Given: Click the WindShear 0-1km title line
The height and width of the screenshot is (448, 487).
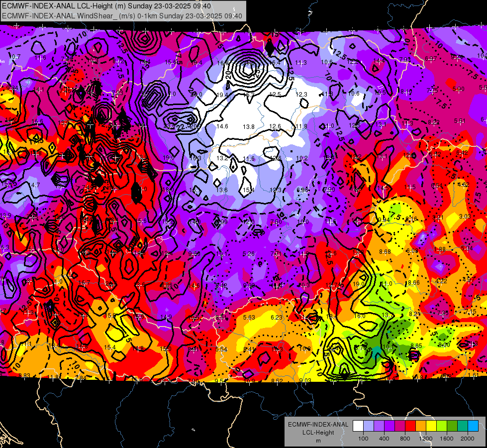Looking at the screenshot, I should click(x=122, y=16).
